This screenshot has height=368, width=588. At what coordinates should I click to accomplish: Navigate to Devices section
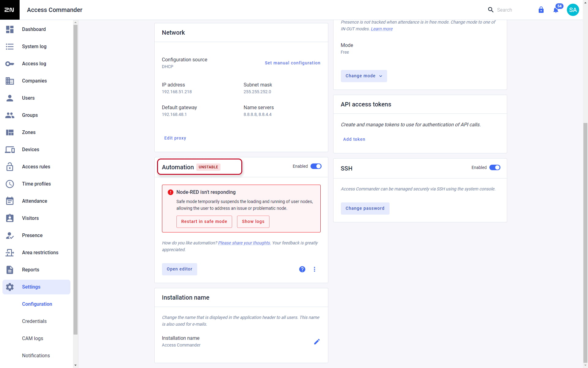pos(36,150)
